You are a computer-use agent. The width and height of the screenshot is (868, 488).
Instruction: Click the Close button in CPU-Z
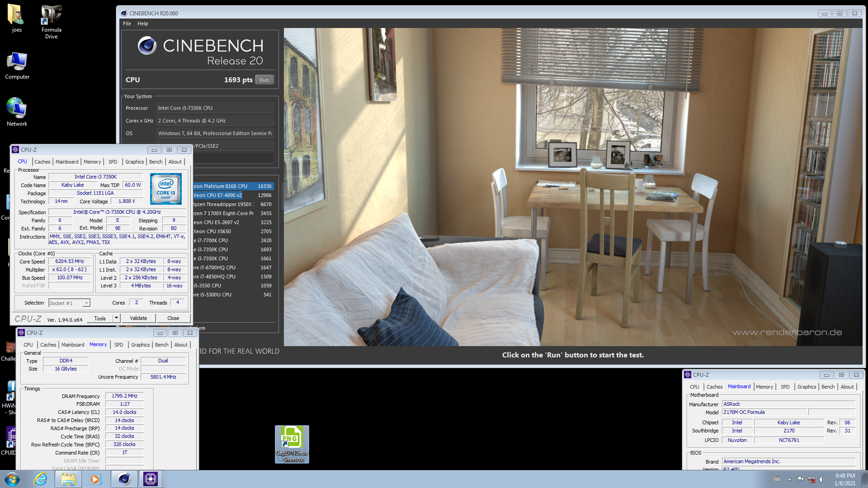click(173, 318)
